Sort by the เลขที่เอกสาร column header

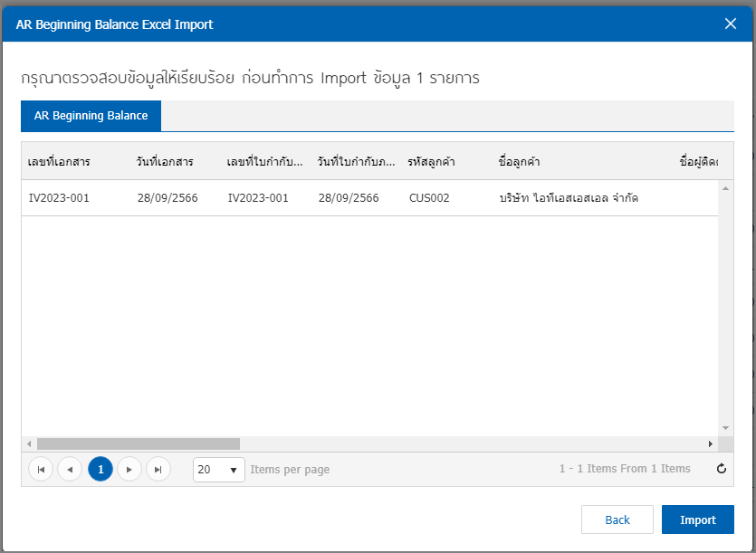(59, 161)
